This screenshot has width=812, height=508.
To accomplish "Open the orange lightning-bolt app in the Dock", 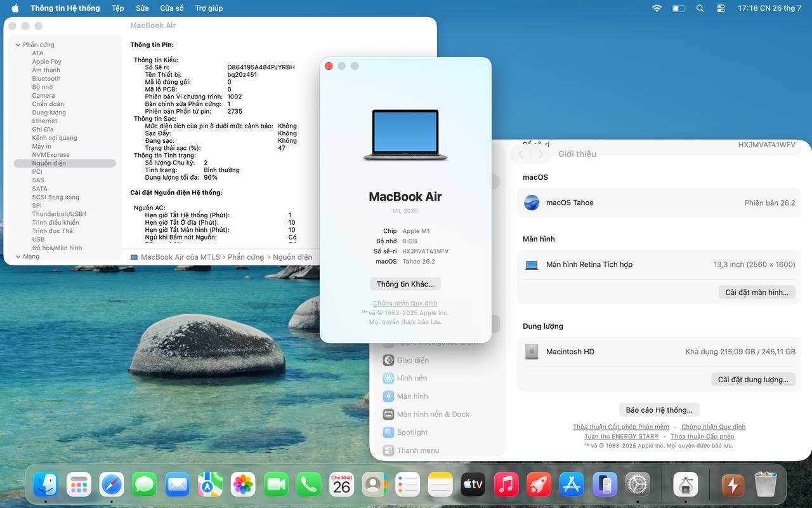I will pos(733,485).
